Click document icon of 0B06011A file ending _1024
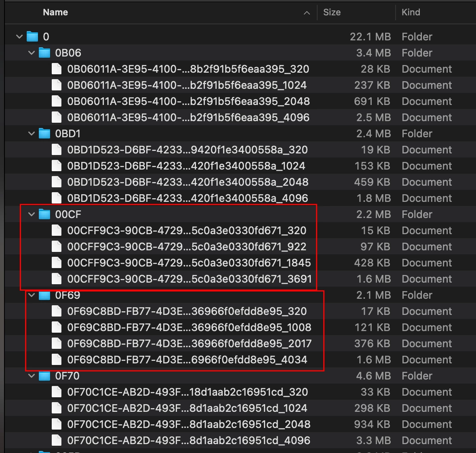The image size is (476, 453). [57, 85]
